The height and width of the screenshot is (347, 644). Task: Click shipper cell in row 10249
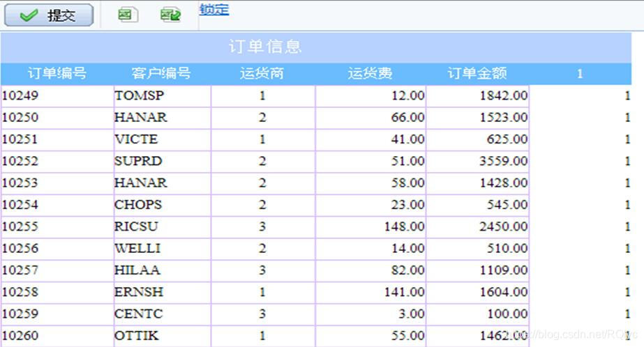263,96
